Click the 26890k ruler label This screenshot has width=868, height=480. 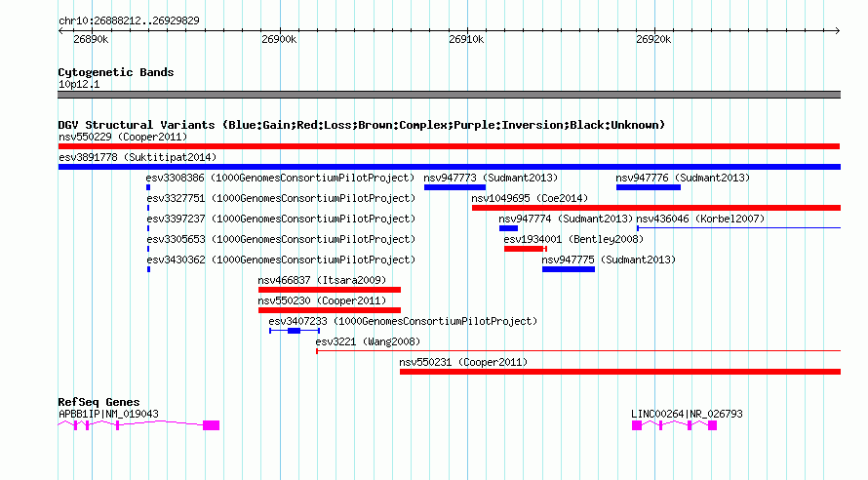(91, 39)
